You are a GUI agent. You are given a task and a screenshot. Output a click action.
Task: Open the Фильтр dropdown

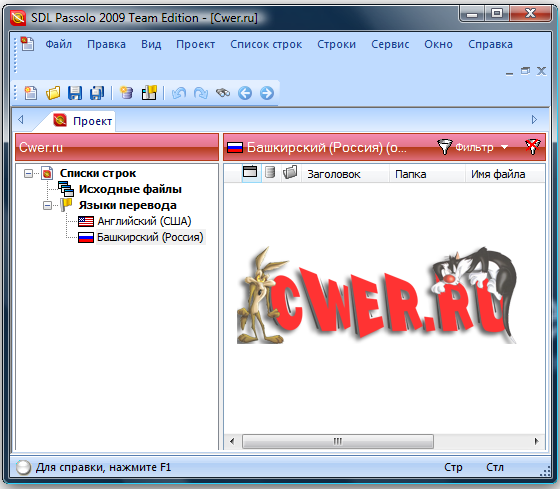tap(474, 147)
